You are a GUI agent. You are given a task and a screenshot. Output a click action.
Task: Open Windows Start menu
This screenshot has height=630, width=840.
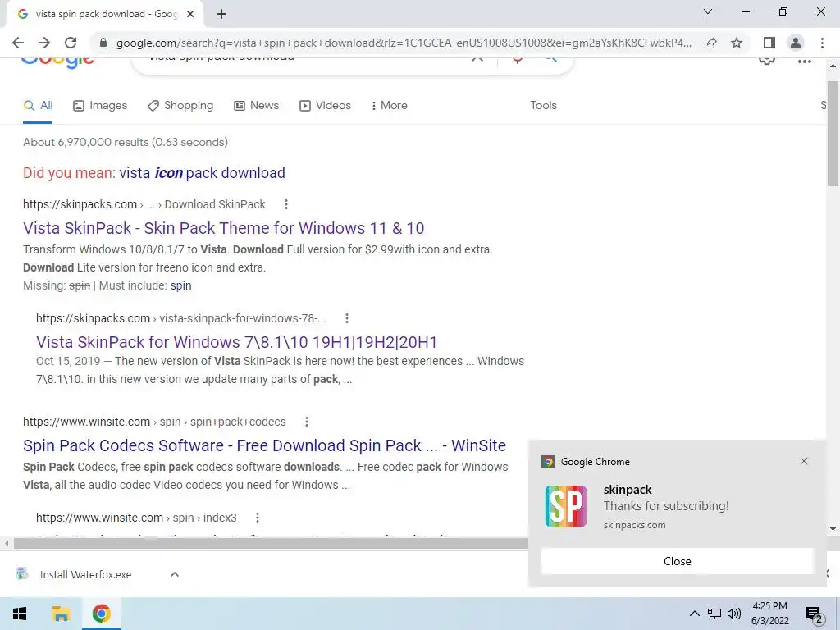(x=20, y=614)
